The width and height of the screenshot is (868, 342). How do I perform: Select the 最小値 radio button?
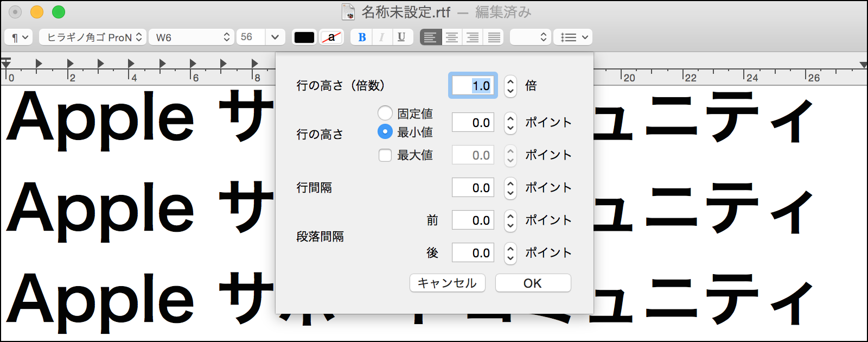coord(385,131)
